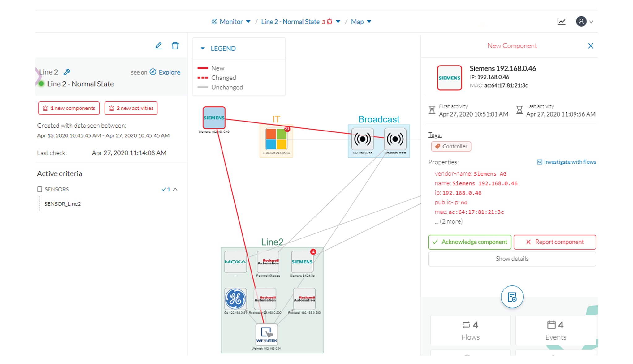Open the 4 Flows card
This screenshot has height=364, width=633.
click(470, 330)
